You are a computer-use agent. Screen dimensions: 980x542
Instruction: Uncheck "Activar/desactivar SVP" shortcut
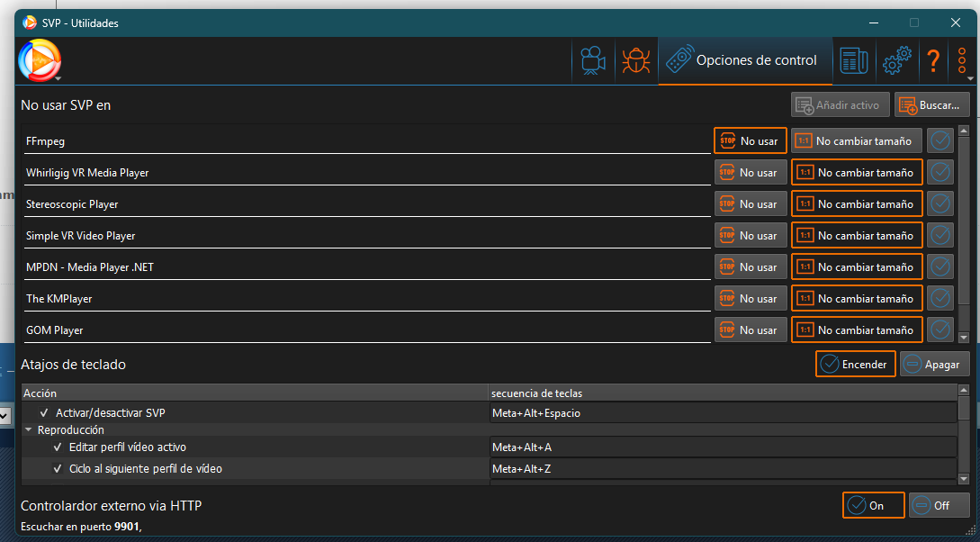tap(44, 413)
